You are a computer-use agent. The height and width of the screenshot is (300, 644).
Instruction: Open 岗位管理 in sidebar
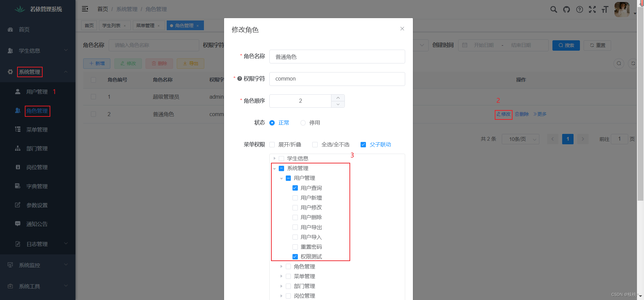pos(38,167)
